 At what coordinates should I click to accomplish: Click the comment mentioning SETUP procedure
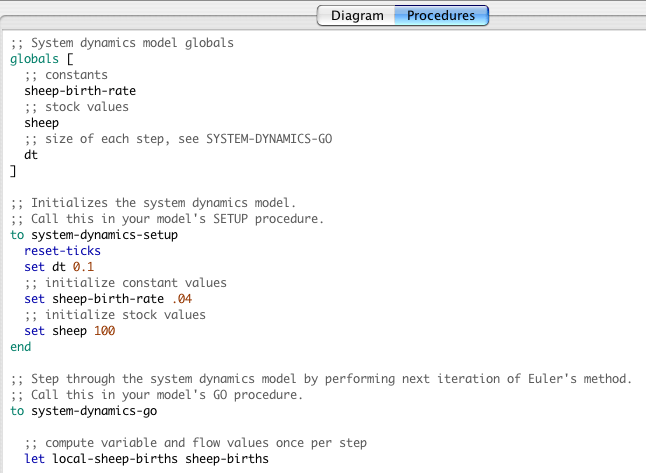tap(167, 219)
